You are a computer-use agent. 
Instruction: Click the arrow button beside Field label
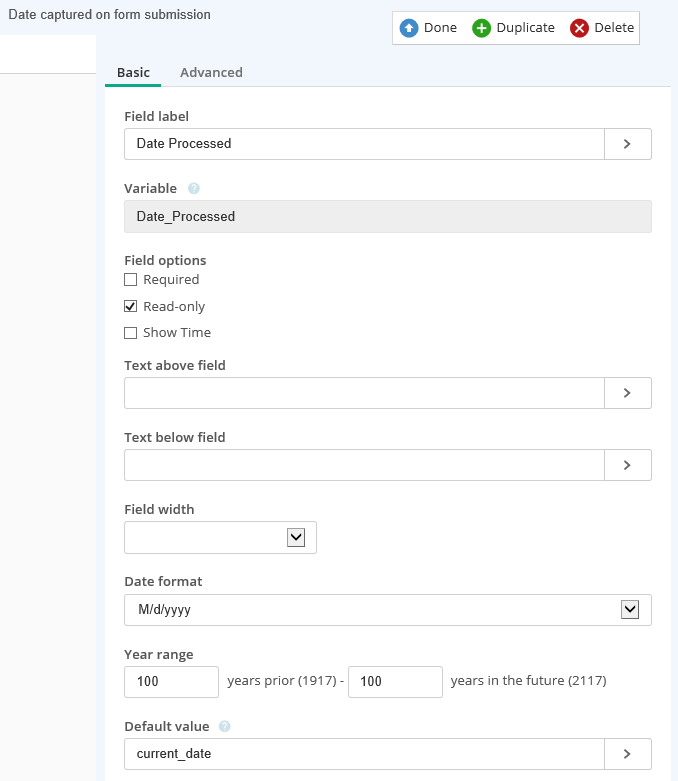[627, 144]
